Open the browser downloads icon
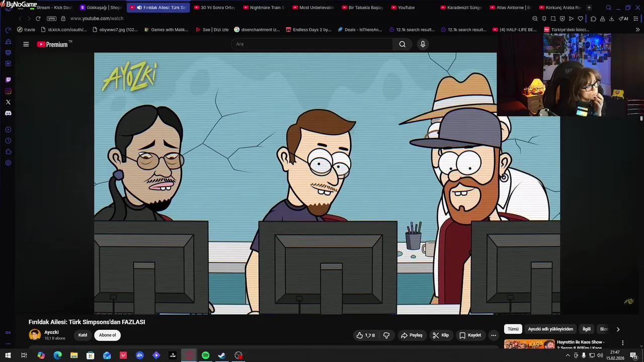Screen dimensions: 644x362 coord(611,19)
